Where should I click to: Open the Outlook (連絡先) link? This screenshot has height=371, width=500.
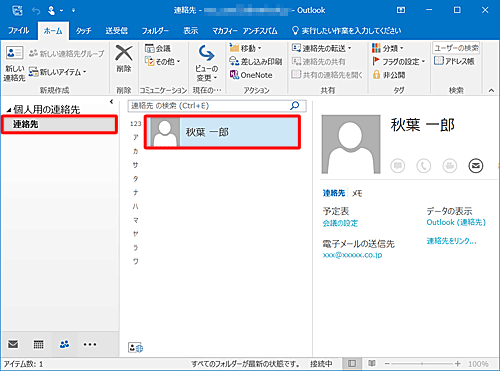pos(456,222)
